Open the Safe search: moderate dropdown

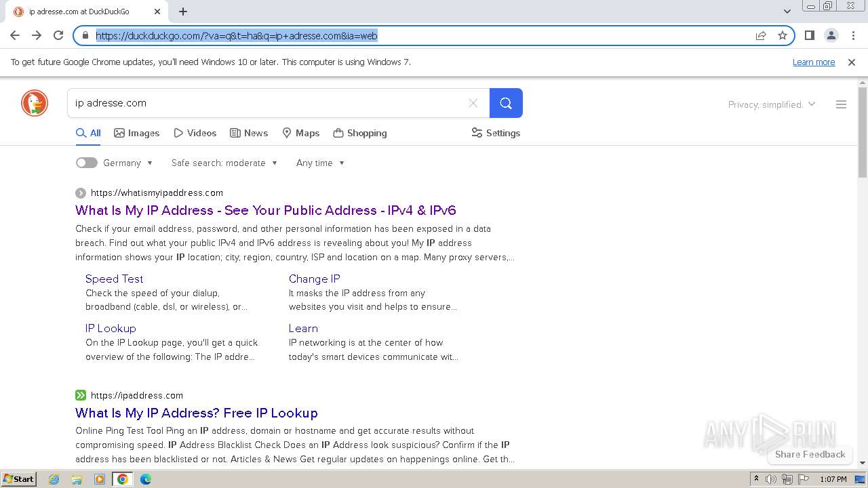[224, 163]
